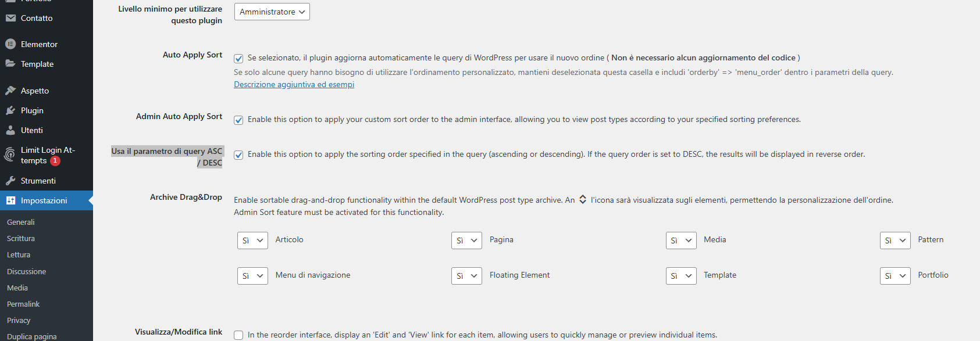Open the Duplica pagina settings link

pyautogui.click(x=32, y=336)
